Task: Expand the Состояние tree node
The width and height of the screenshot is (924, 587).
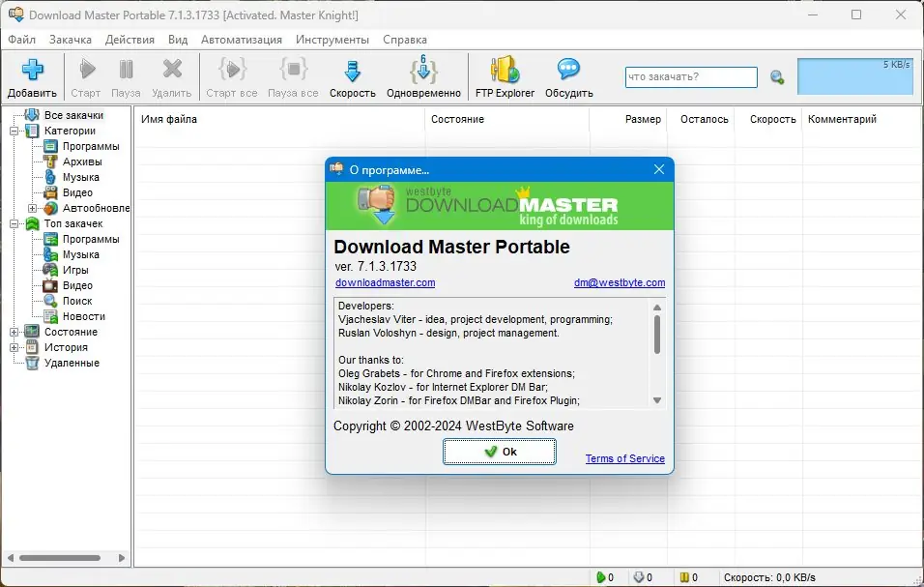Action: click(14, 332)
